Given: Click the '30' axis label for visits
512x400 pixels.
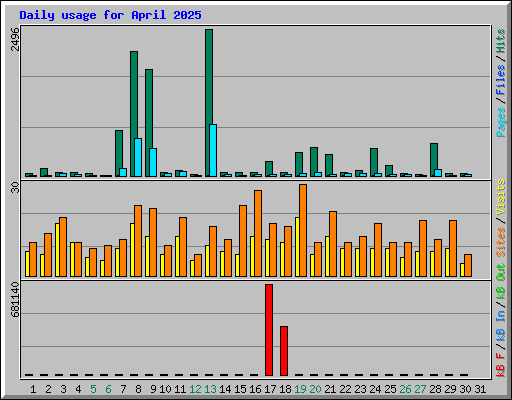Looking at the screenshot, I should coord(15,188).
